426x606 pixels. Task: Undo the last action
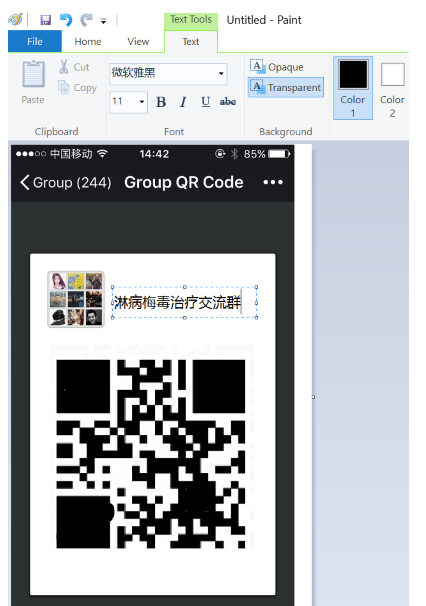66,20
